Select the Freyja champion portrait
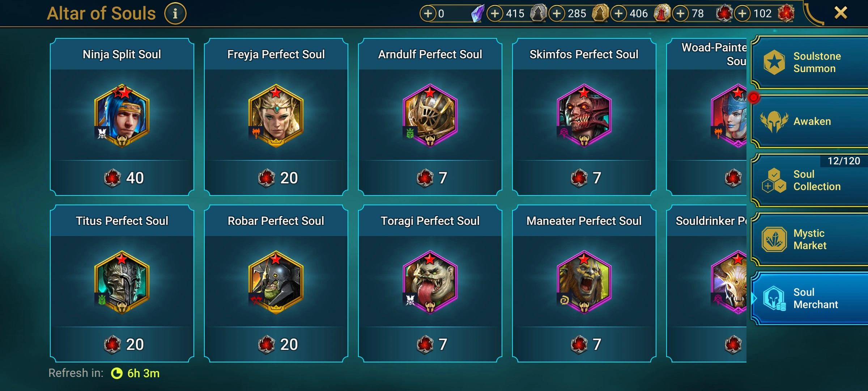The image size is (868, 391). pos(276,116)
